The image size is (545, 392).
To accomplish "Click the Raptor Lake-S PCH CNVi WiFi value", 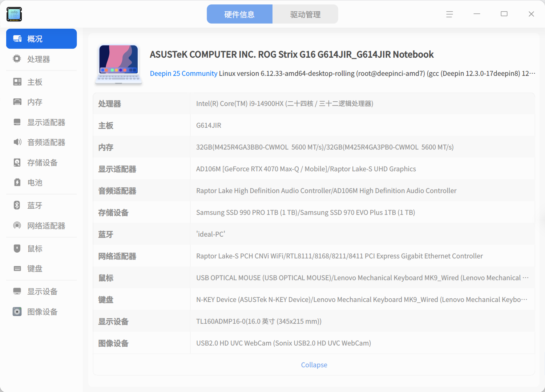I will pyautogui.click(x=339, y=256).
